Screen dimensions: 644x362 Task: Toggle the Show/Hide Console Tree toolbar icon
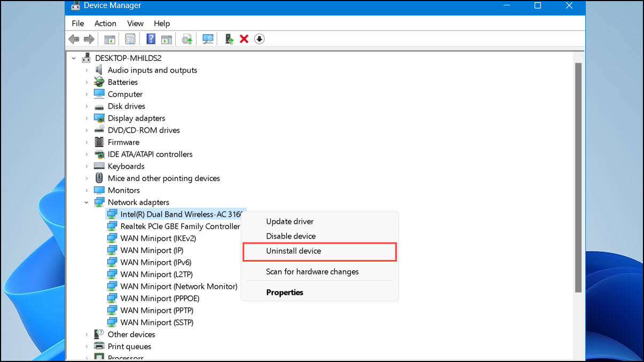tap(110, 39)
